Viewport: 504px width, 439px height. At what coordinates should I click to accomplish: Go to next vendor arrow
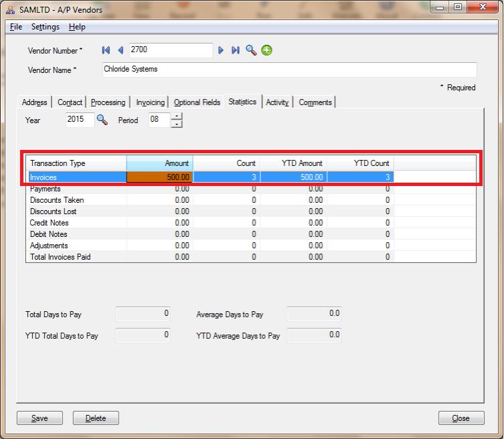221,50
